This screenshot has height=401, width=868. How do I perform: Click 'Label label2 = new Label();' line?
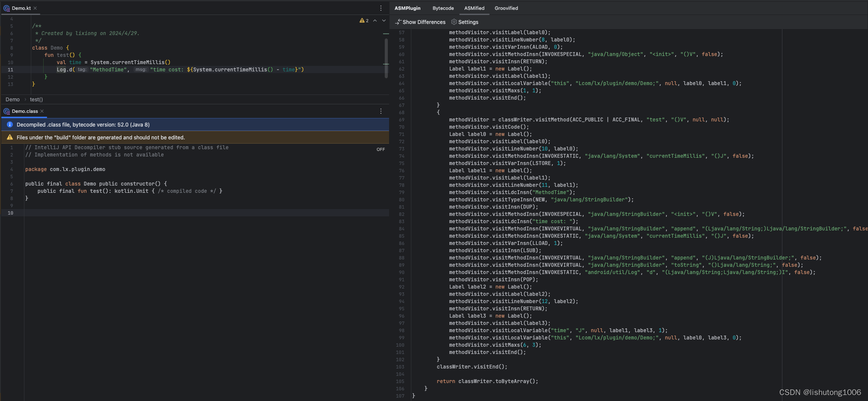490,287
